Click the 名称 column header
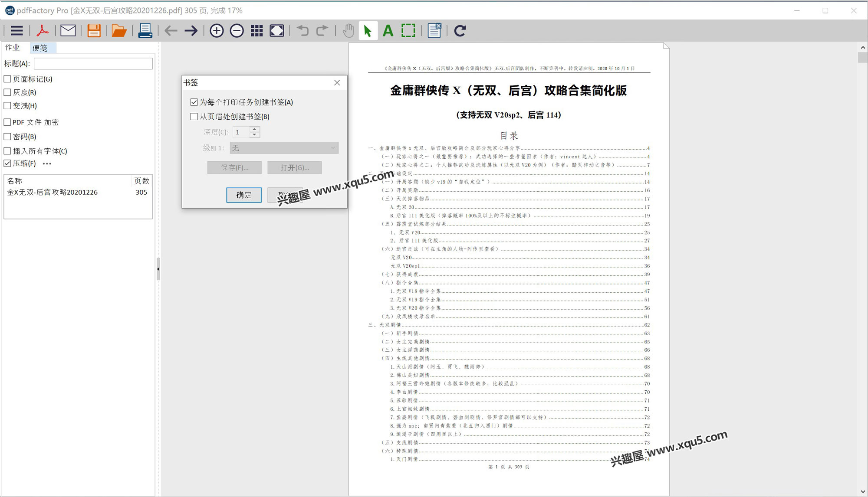Screen dimensions: 868x497 [67, 181]
